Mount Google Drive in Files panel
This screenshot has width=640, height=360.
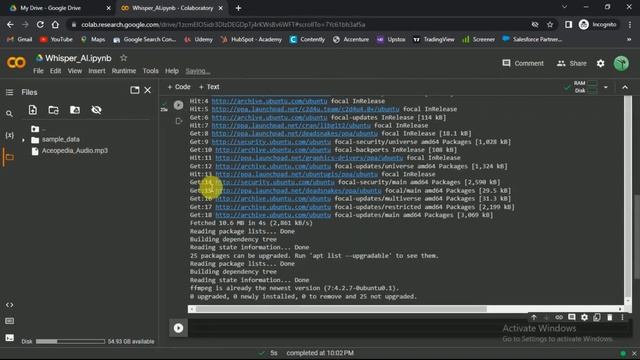tap(75, 110)
